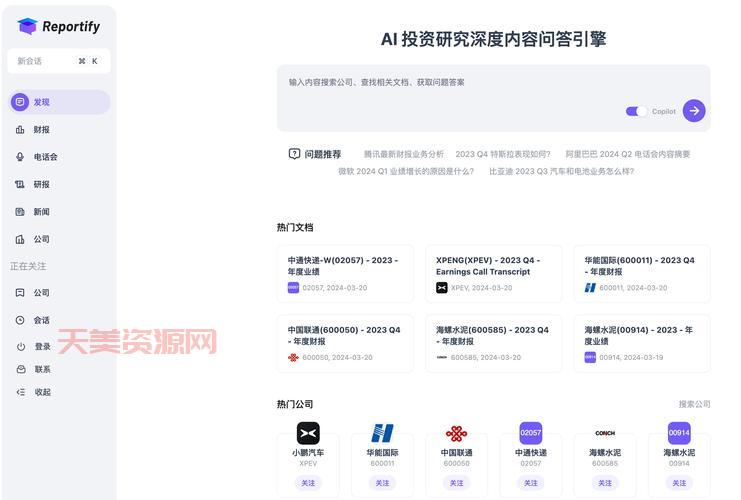Screen dimensions: 741x500
Task: Click the 海螺水泥 00914 purple badge icon
Action: 679,433
